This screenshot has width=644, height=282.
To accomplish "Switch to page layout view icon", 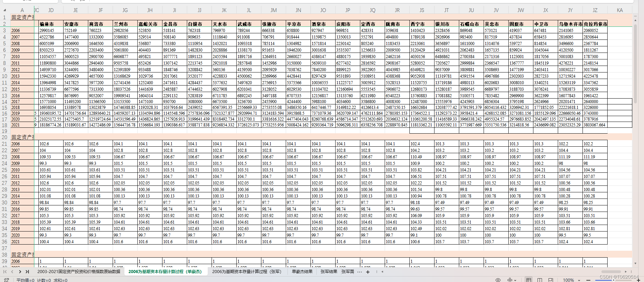I will [551, 280].
